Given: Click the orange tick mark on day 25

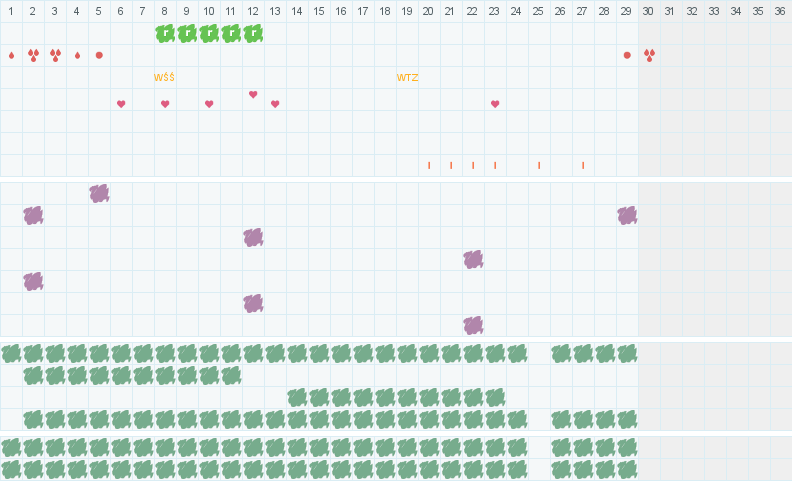Looking at the screenshot, I should coord(539,165).
